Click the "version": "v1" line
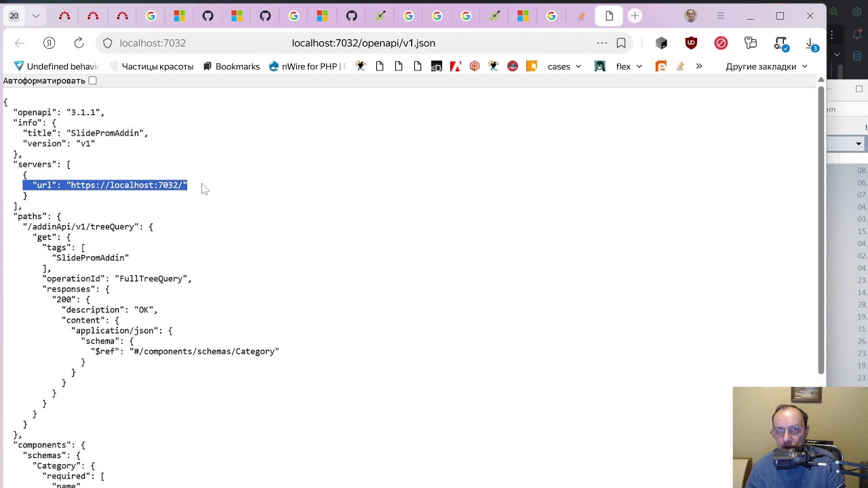This screenshot has height=488, width=868. coord(58,144)
